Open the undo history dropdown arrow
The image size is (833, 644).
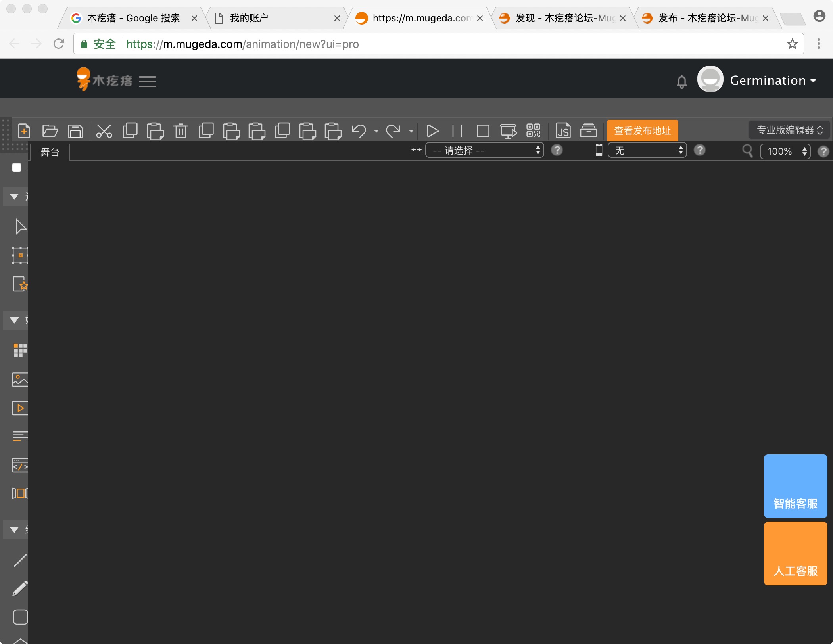coord(376,131)
